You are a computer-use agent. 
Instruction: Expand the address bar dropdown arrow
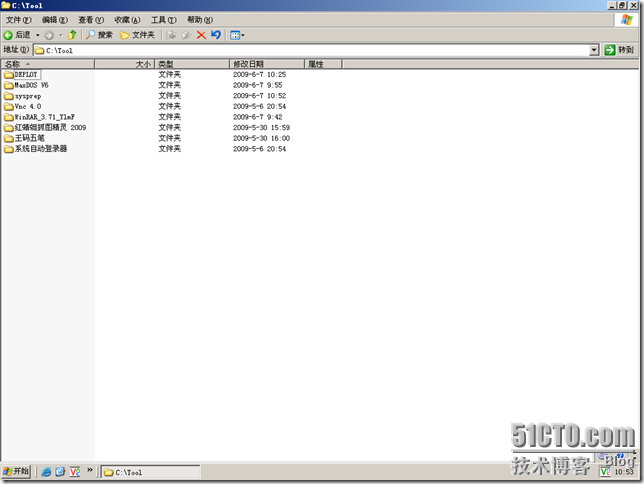pos(594,50)
